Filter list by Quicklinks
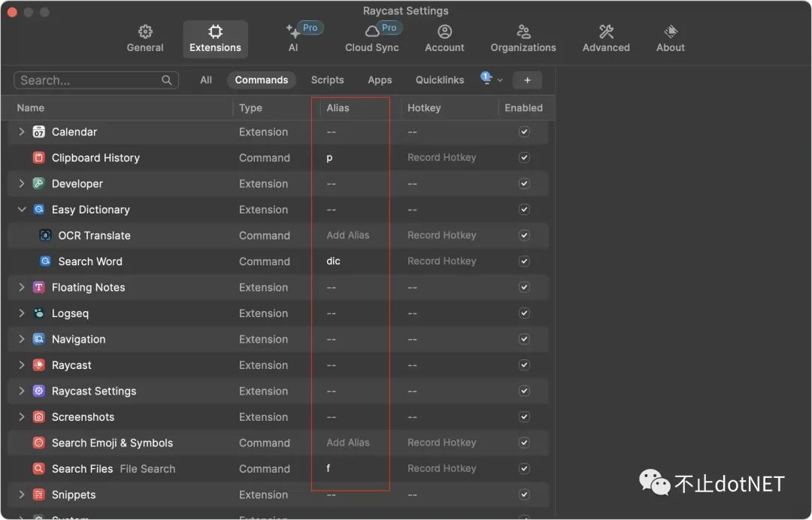The image size is (812, 520). [x=440, y=80]
